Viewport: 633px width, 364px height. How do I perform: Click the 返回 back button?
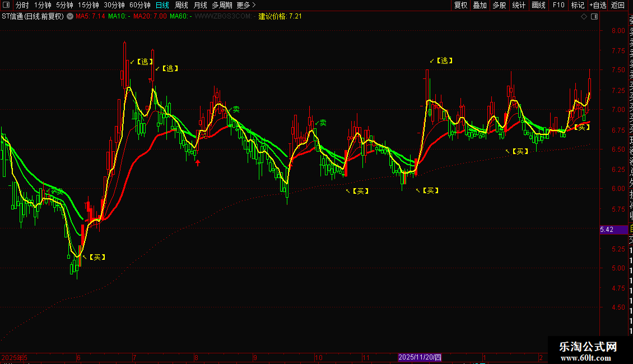coord(618,5)
